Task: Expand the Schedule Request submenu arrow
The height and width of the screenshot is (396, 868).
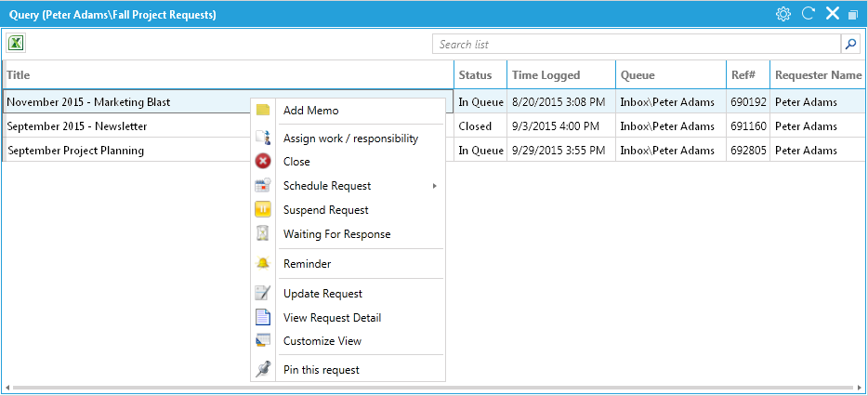Action: [435, 186]
